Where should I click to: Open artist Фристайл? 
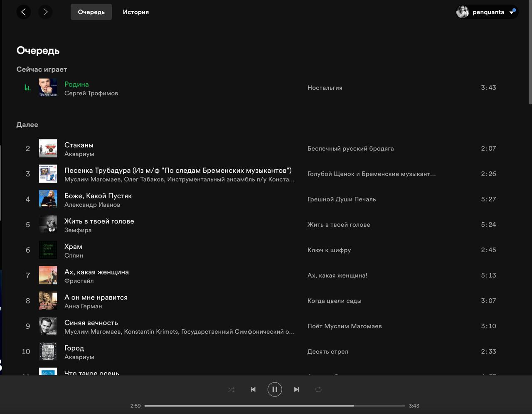coord(79,281)
